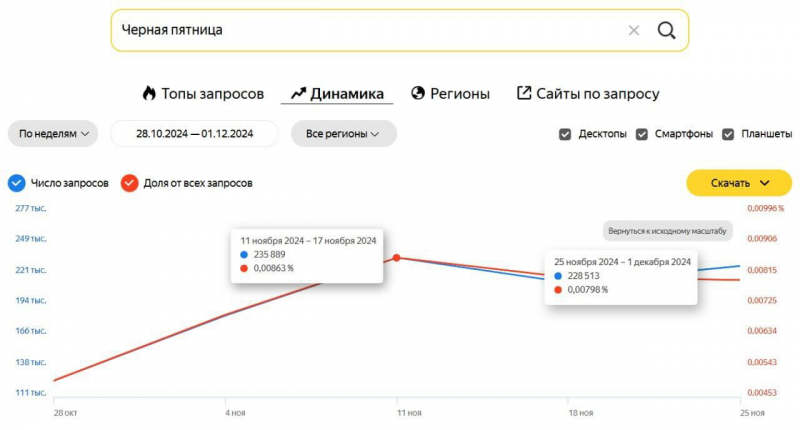Click the external link icon by Сайты по запросу
The width and height of the screenshot is (800, 430).
click(524, 93)
